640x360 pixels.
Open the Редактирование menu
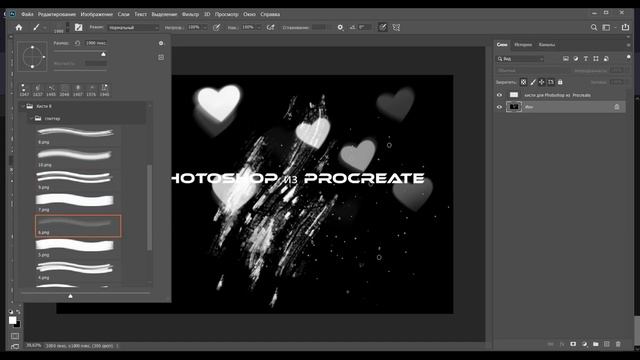point(57,14)
